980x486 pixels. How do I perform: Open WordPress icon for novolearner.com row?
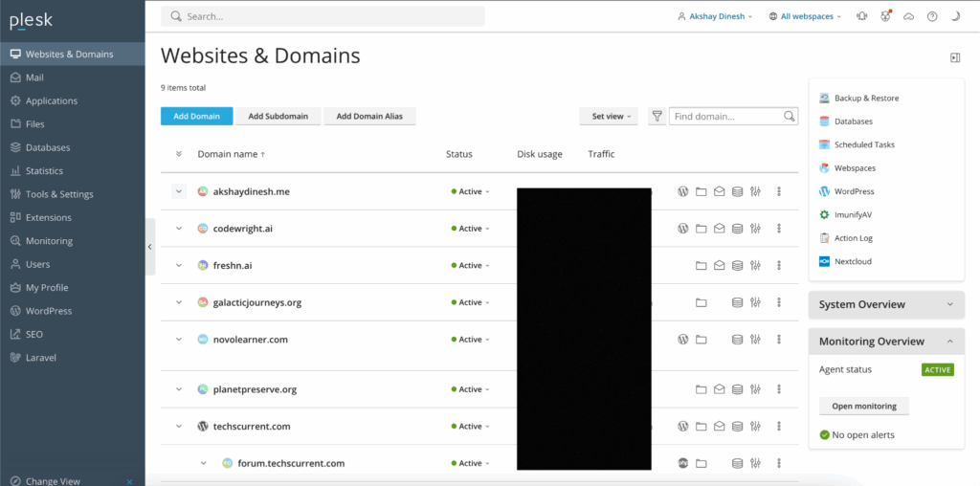(683, 340)
